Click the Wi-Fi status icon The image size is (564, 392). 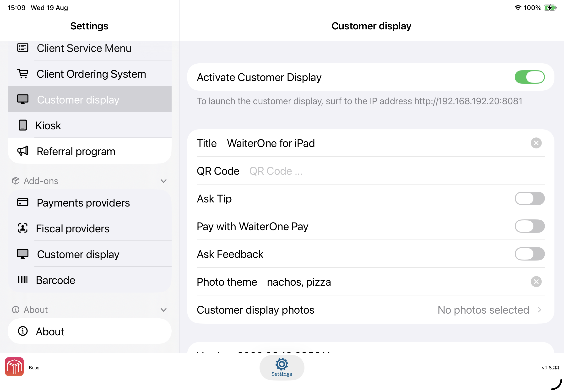click(x=518, y=8)
